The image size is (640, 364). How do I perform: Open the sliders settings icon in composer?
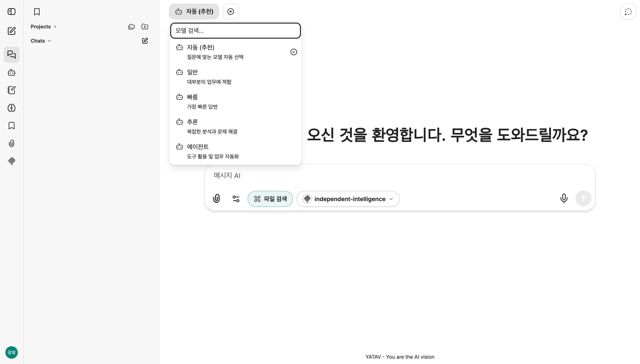pos(236,199)
